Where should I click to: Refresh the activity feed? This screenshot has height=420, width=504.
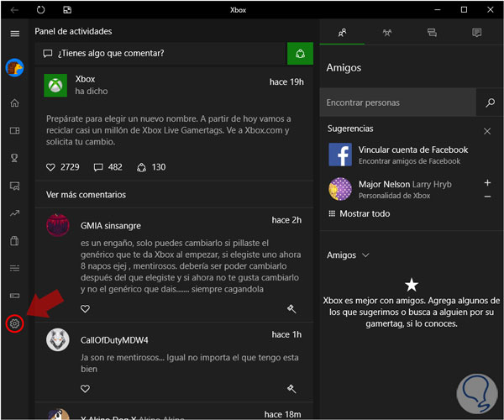(x=41, y=10)
